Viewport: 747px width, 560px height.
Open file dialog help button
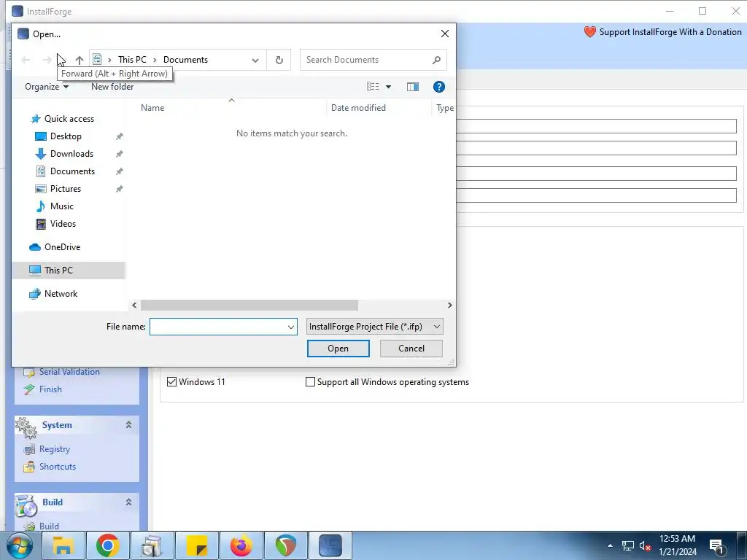click(438, 87)
